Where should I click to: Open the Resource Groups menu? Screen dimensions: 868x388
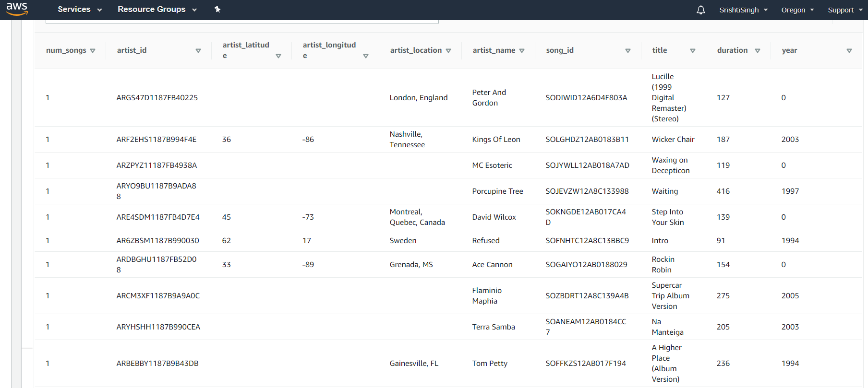[157, 10]
